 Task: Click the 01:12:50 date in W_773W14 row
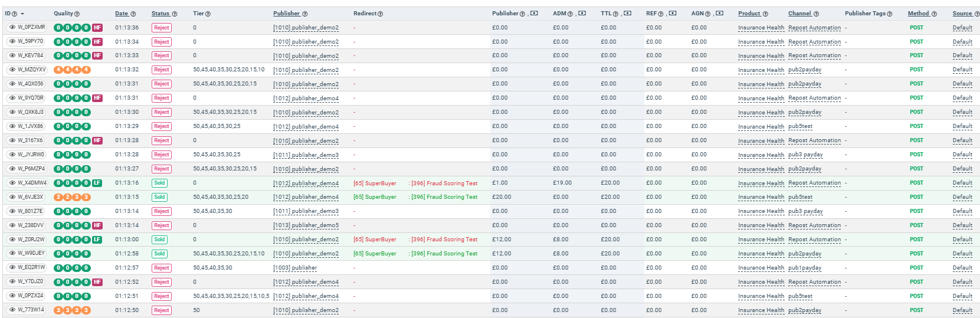pyautogui.click(x=127, y=310)
